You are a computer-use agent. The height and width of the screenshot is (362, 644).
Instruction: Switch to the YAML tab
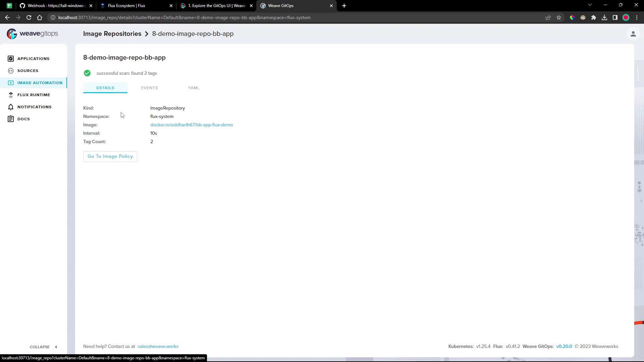coord(194,88)
